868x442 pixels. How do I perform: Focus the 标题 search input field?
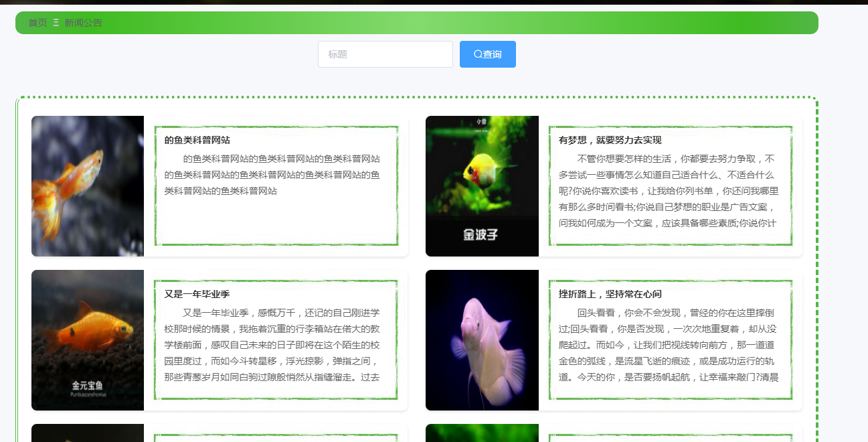pos(385,54)
